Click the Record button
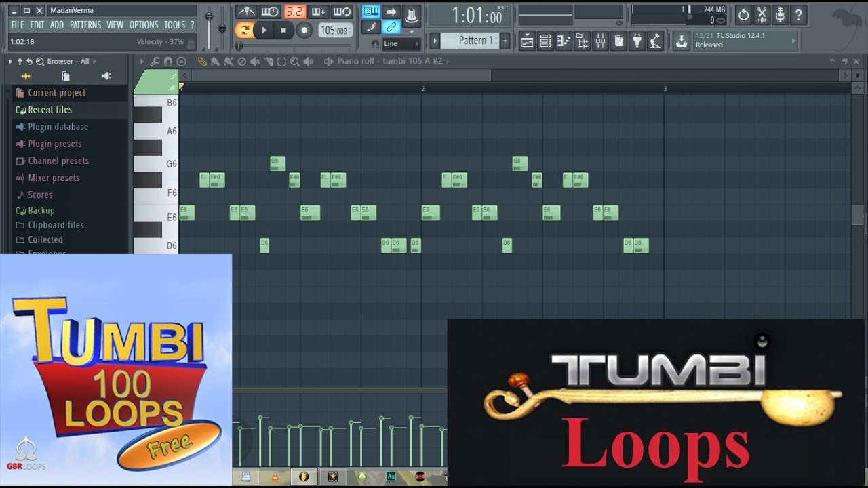This screenshot has height=488, width=868. (x=304, y=30)
